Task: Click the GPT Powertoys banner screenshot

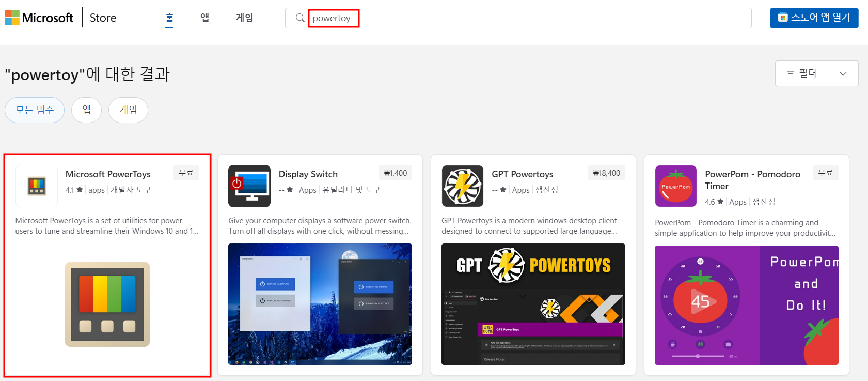Action: point(533,304)
